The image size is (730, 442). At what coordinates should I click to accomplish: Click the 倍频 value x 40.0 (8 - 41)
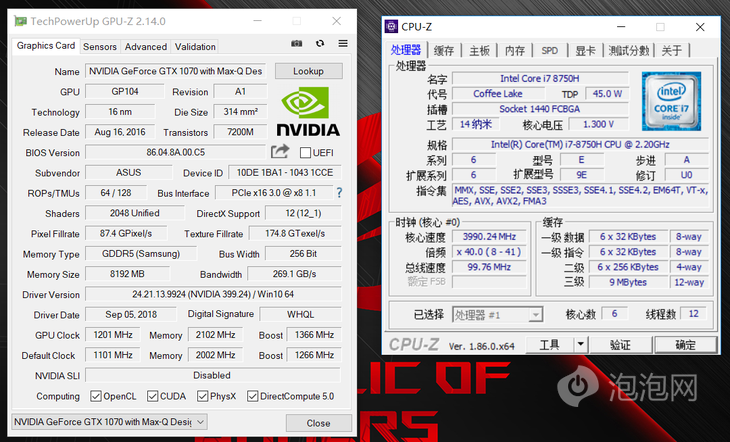pos(489,252)
